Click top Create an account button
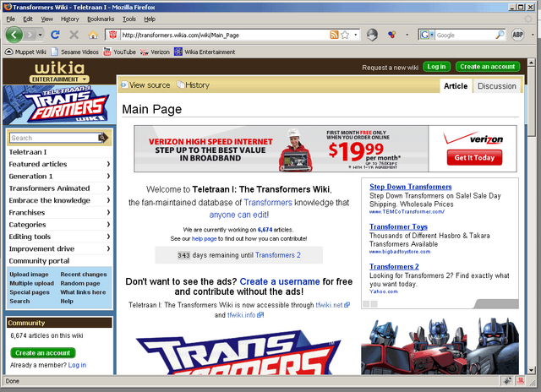Image resolution: width=541 pixels, height=392 pixels. click(487, 67)
